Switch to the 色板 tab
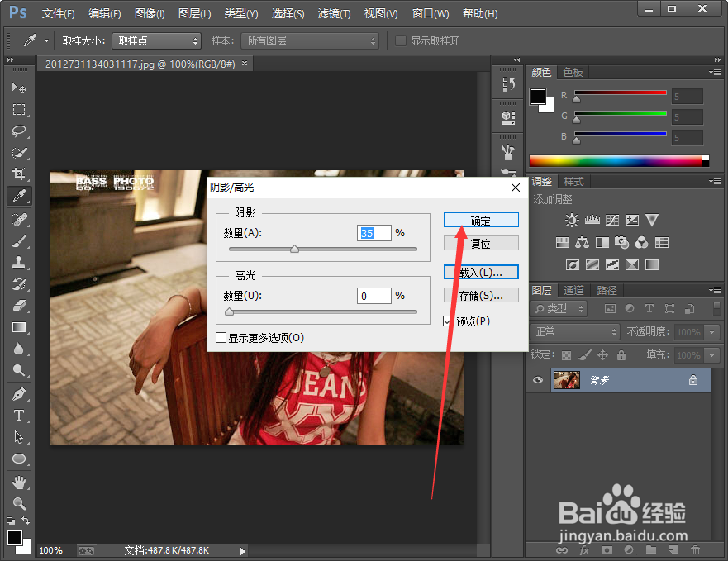 573,72
